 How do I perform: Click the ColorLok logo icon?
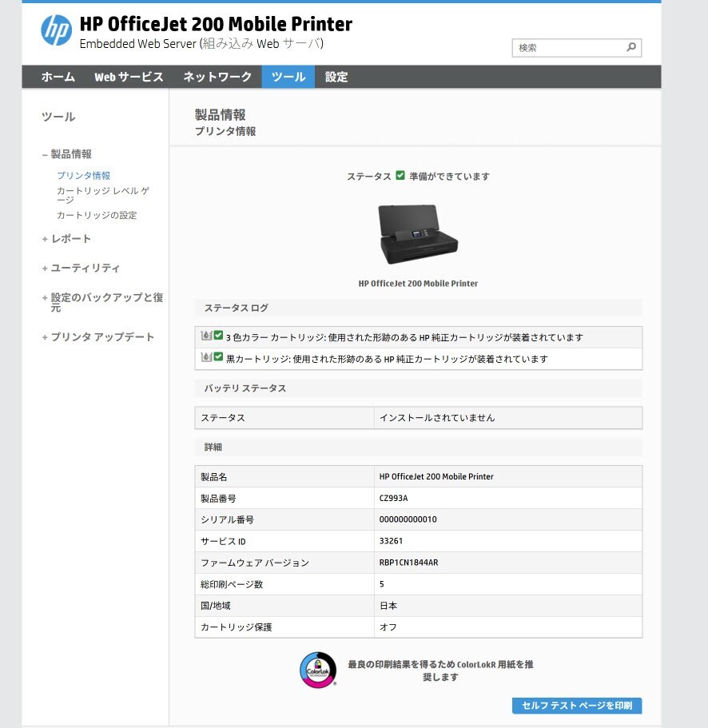(x=318, y=670)
